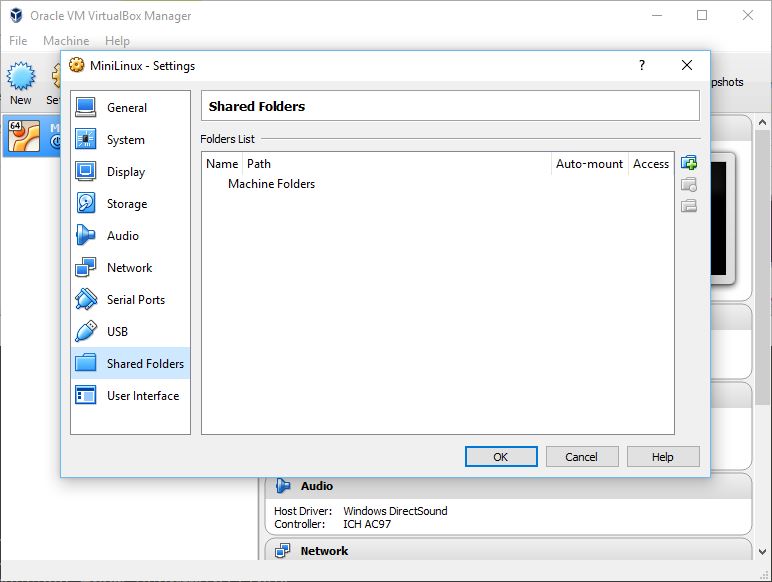Sort by Name column header
This screenshot has height=582, width=772.
tap(222, 163)
